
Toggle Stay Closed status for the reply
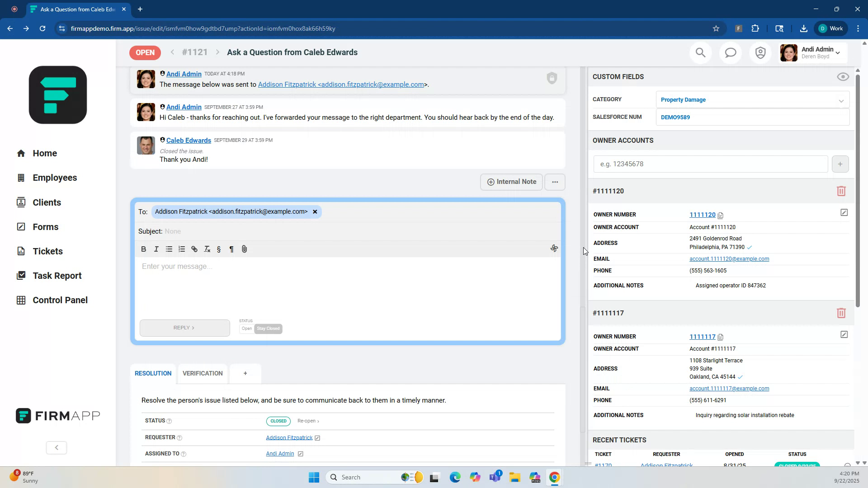pos(268,328)
